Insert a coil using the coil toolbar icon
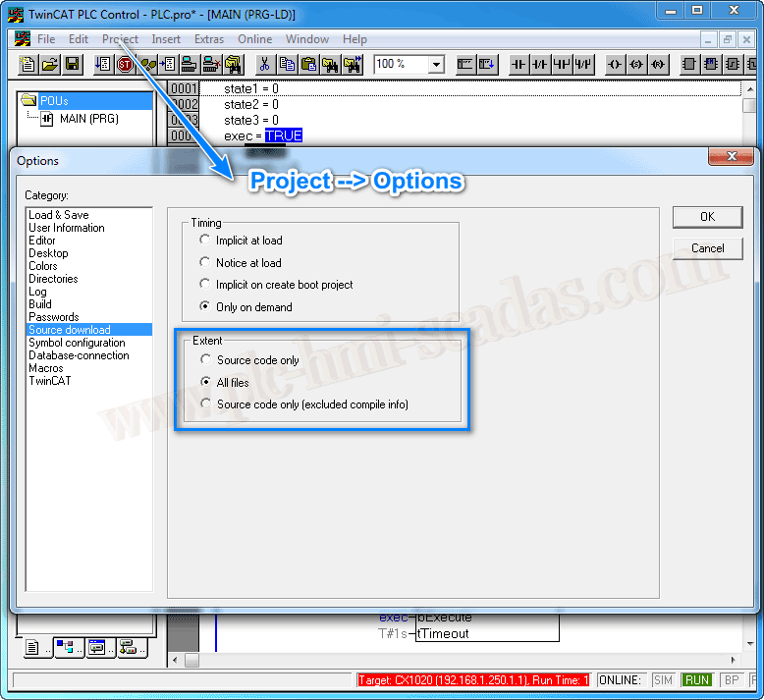The width and height of the screenshot is (764, 700). click(x=614, y=65)
